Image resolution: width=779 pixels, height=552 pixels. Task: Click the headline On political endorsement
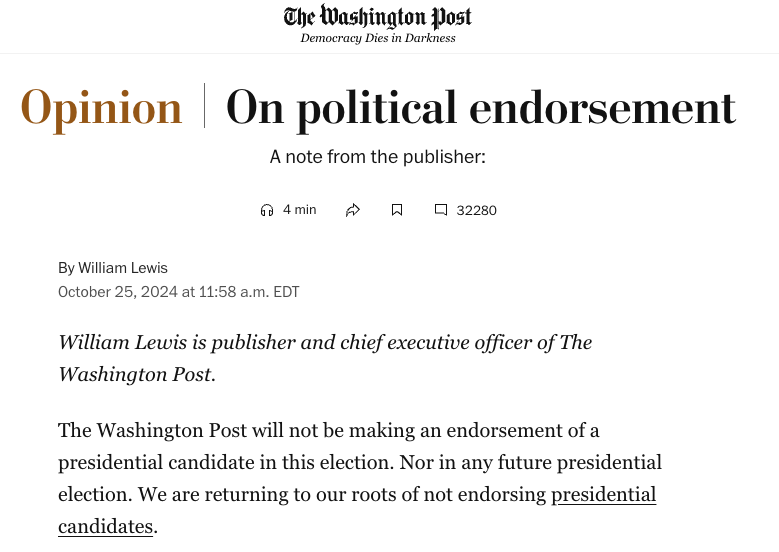(481, 108)
